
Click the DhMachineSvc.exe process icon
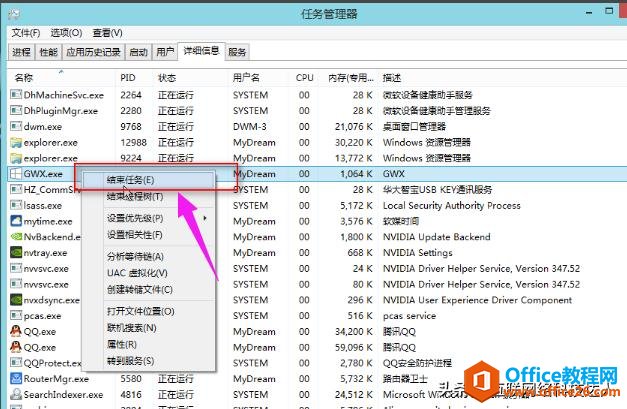(16, 95)
